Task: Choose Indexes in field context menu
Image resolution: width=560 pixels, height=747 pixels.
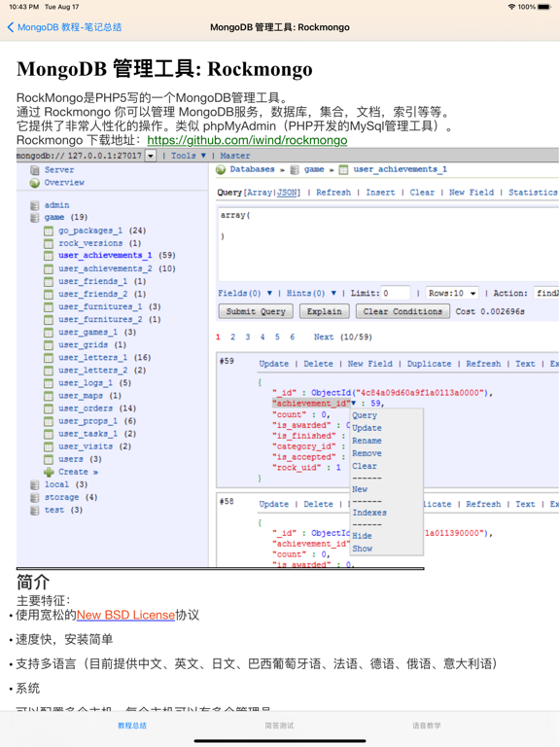Action: 369,513
